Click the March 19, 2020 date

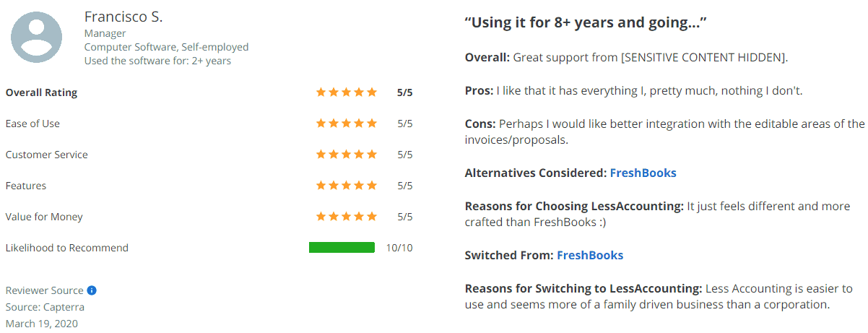point(42,324)
